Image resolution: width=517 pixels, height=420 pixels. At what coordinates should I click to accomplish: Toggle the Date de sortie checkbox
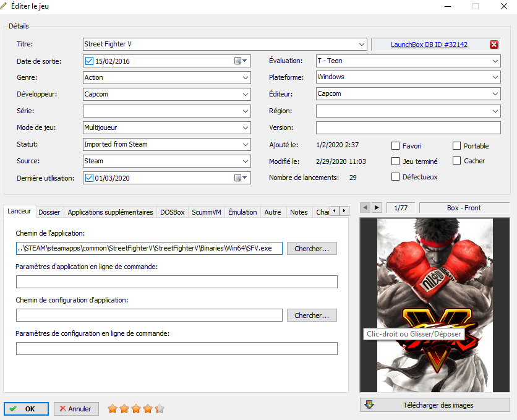[x=89, y=61]
